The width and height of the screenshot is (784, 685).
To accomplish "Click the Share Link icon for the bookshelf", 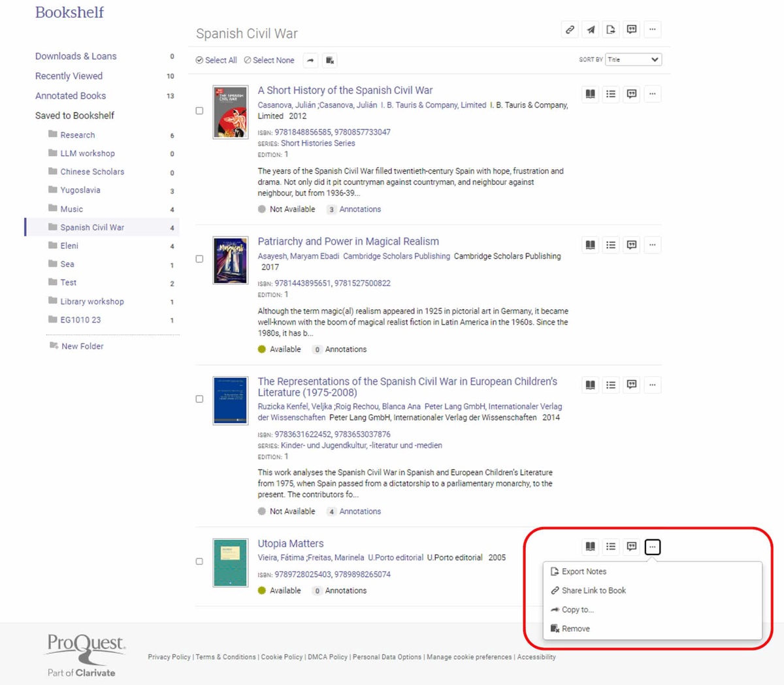I will 569,29.
